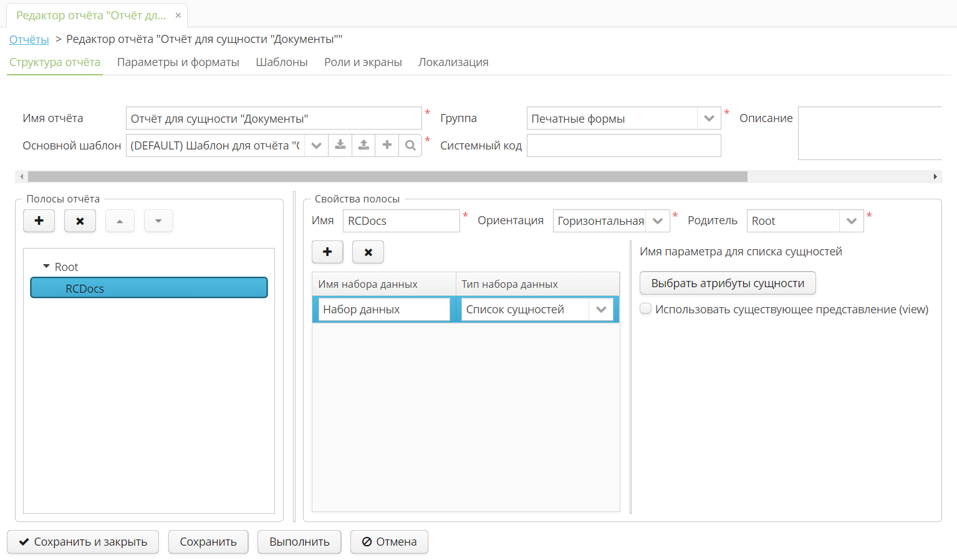Enable use existing view checkbox

(646, 309)
